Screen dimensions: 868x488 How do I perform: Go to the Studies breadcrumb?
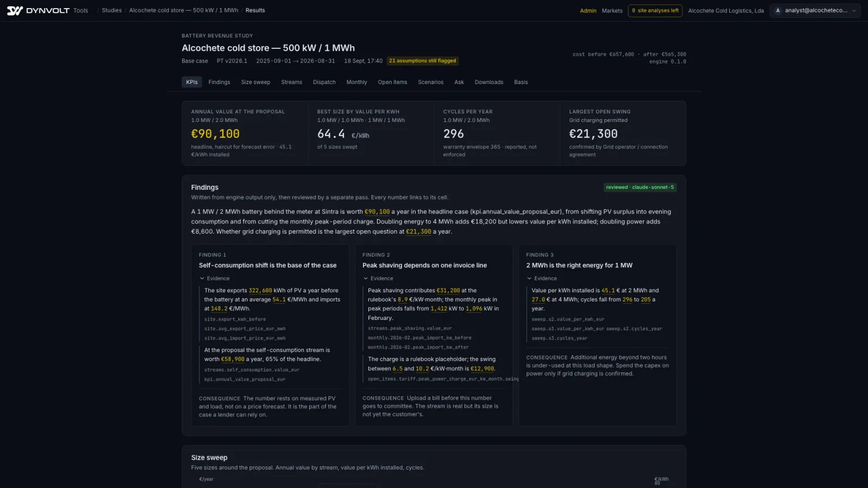112,10
